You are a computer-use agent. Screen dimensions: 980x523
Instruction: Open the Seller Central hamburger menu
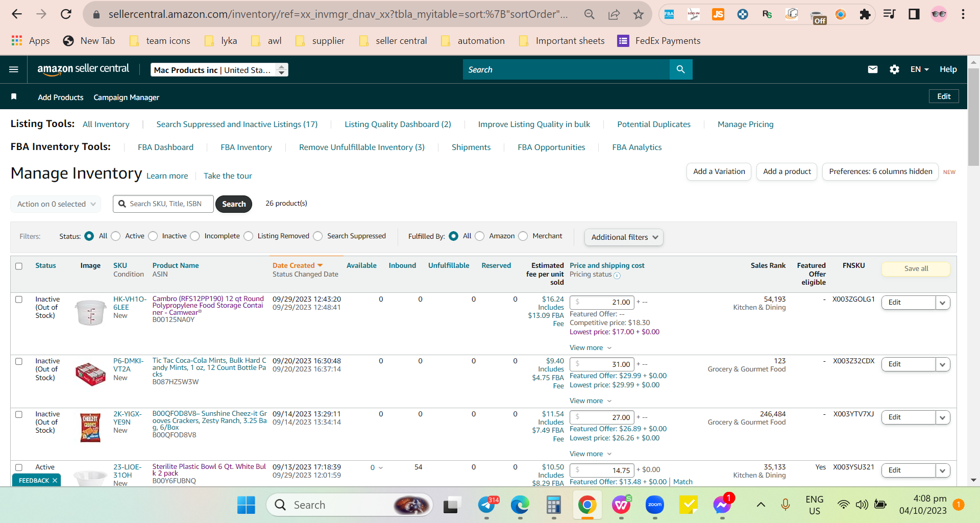point(14,69)
